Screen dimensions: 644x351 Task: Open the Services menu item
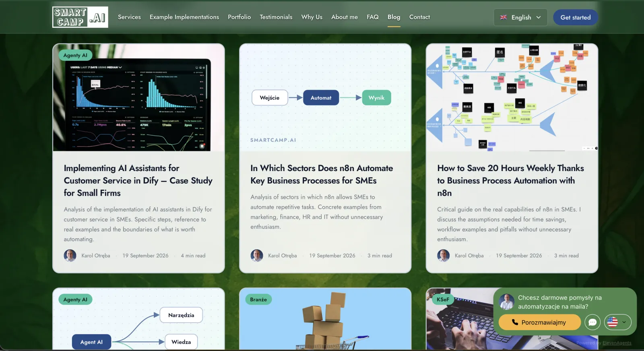pos(129,17)
